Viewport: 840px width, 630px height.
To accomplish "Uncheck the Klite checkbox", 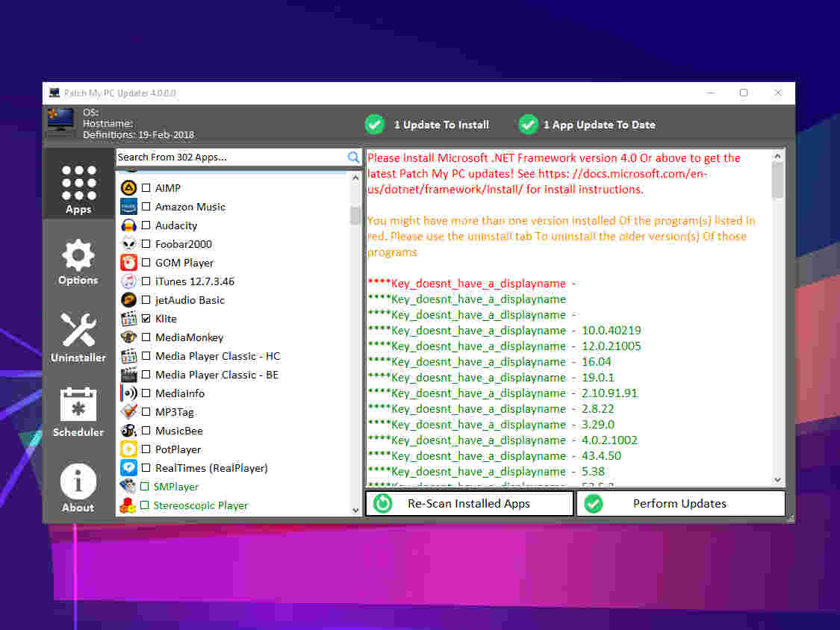I will click(x=146, y=319).
